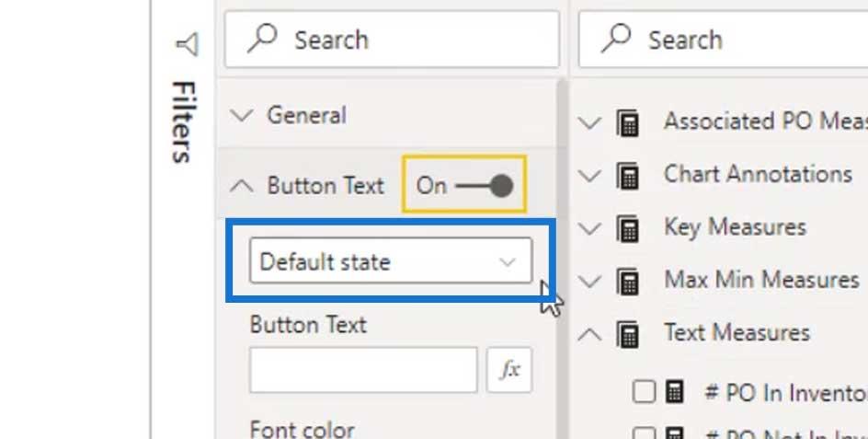Click the Max Min Measures table icon

(628, 282)
